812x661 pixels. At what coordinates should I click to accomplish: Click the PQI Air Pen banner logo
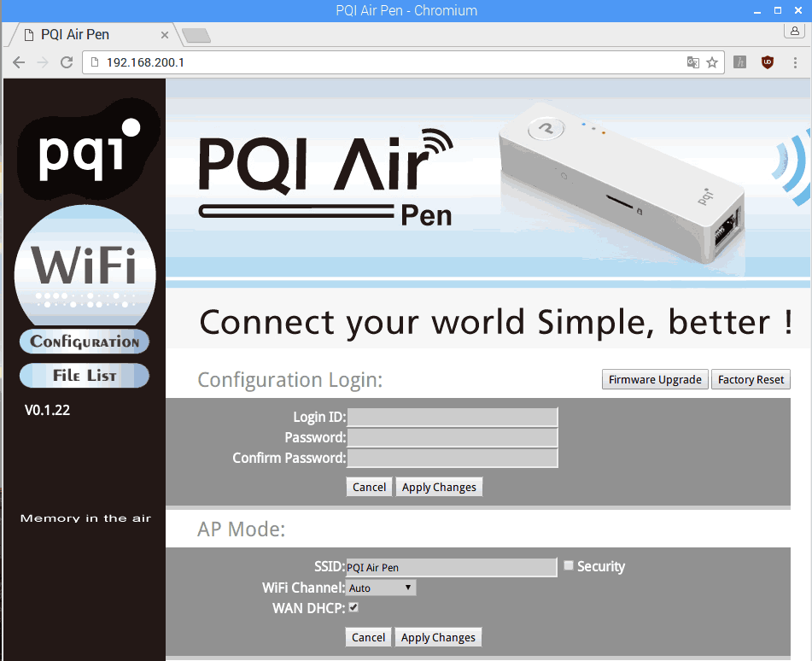pyautogui.click(x=326, y=177)
